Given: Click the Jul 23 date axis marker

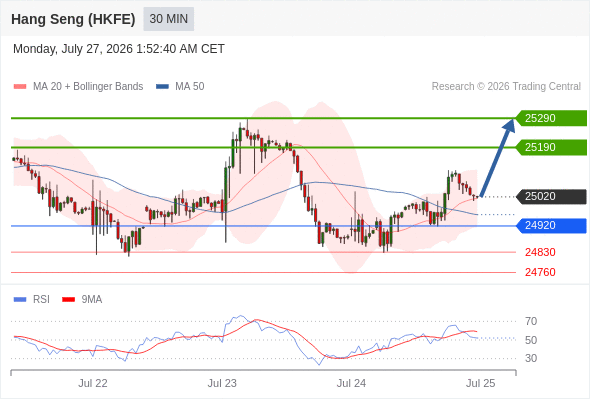Looking at the screenshot, I should [222, 383].
